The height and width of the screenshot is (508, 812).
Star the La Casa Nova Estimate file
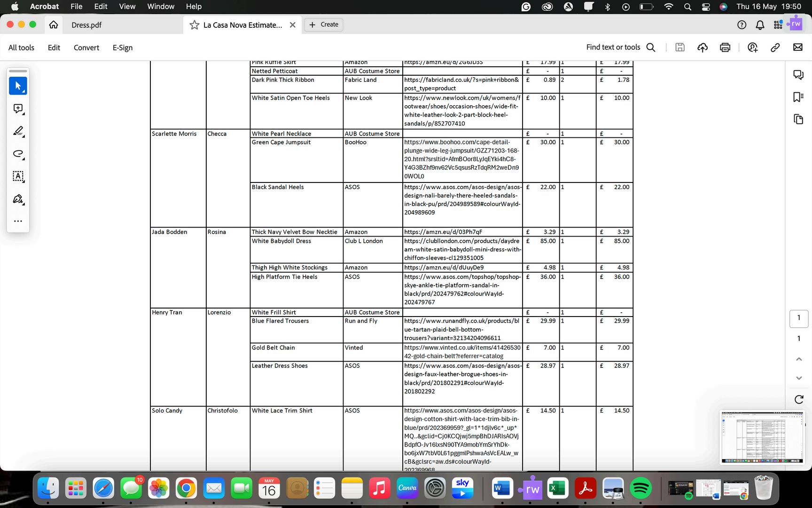195,25
